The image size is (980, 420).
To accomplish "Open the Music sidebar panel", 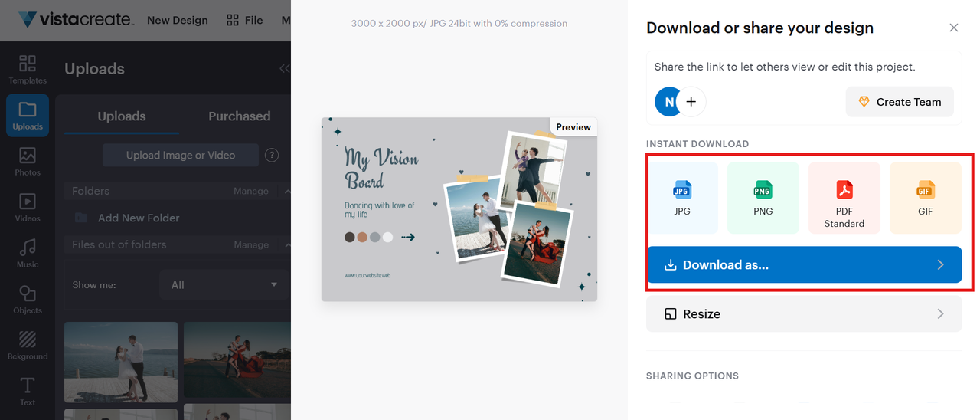I will pyautogui.click(x=28, y=254).
